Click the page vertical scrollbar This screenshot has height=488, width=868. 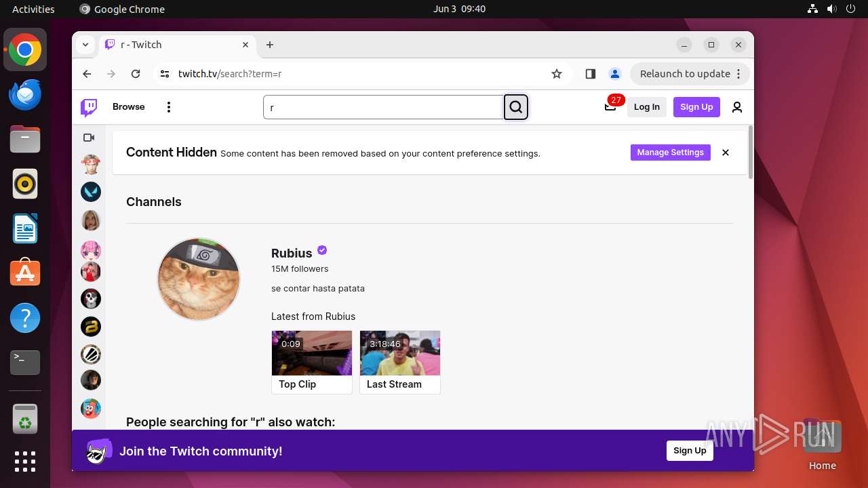(750, 152)
